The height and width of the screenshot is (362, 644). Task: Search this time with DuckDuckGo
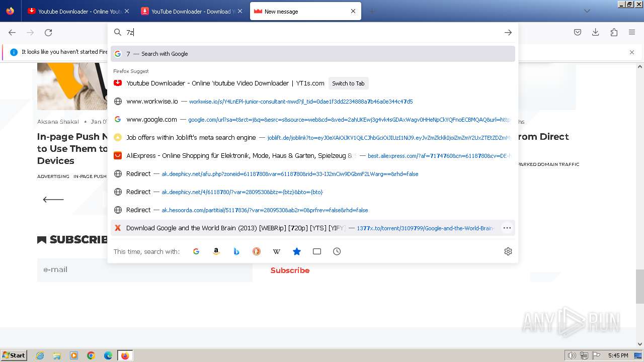pyautogui.click(x=257, y=251)
